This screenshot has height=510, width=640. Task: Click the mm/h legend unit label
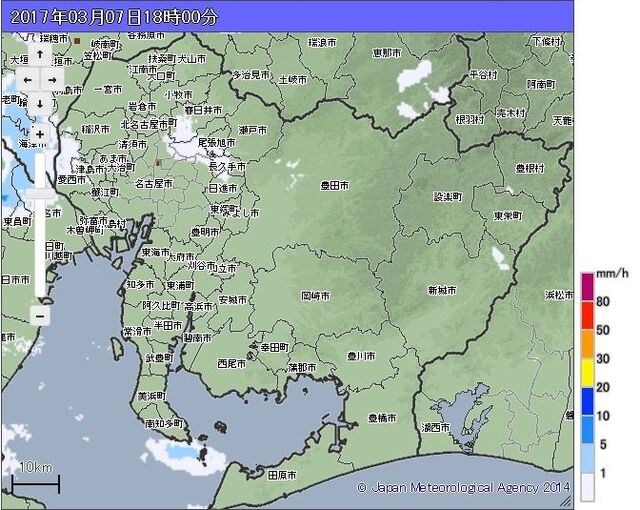pos(612,273)
